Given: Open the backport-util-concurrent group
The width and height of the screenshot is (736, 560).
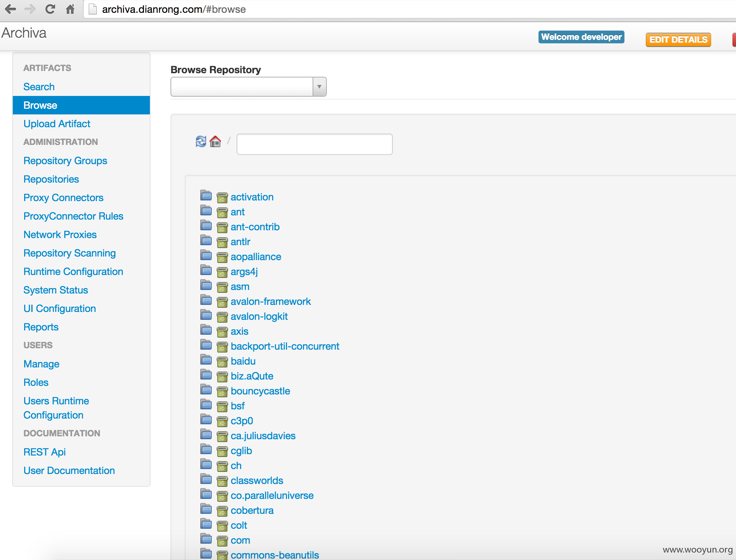Looking at the screenshot, I should 285,346.
